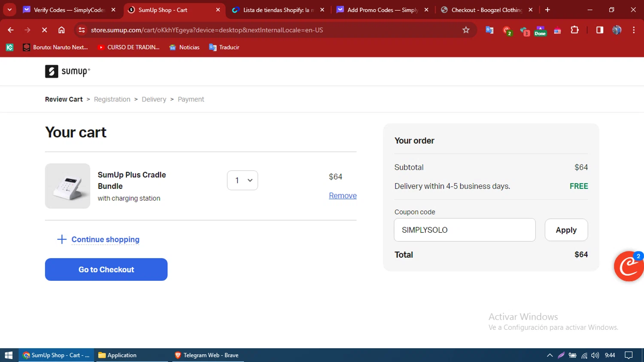Switch to Add Promo Codes tab
The image size is (644, 362).
pyautogui.click(x=383, y=9)
